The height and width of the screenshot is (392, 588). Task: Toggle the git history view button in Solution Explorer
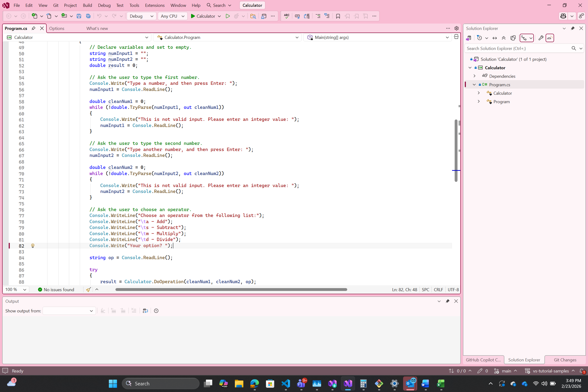[x=527, y=38]
